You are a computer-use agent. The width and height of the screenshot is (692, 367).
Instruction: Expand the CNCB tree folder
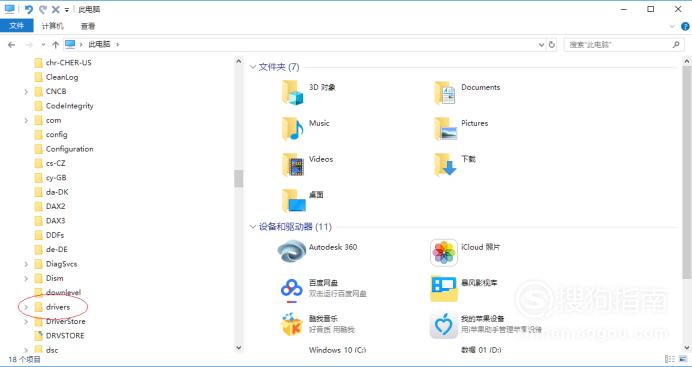click(x=26, y=92)
